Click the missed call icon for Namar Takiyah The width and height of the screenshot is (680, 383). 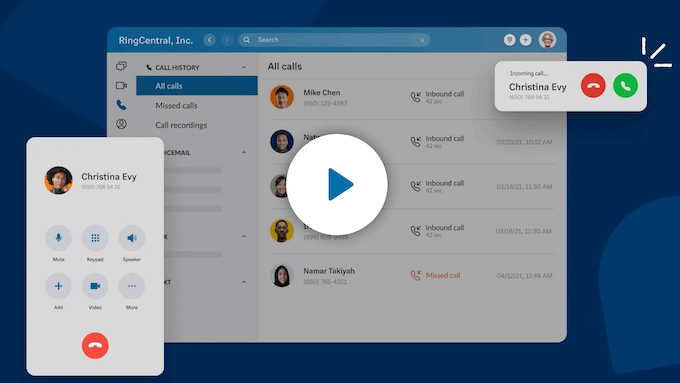pos(415,275)
